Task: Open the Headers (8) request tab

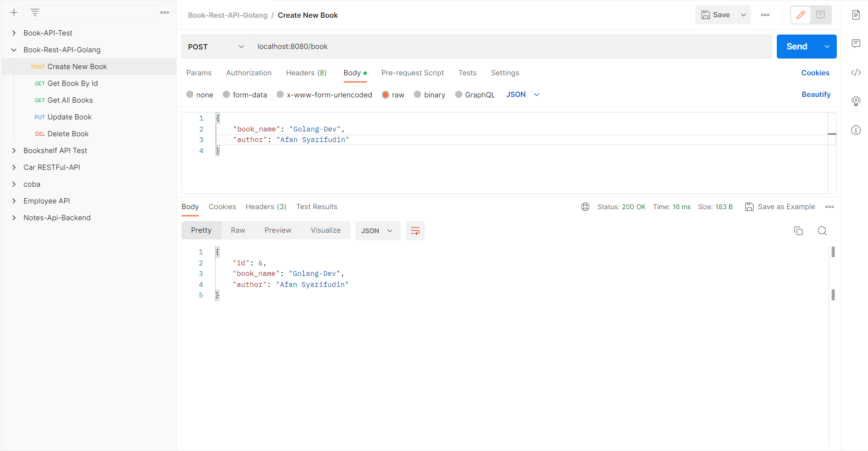Action: coord(306,73)
